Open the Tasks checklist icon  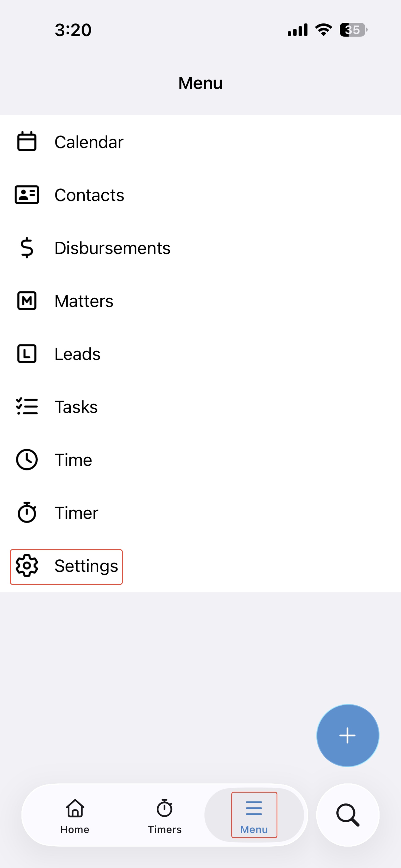pyautogui.click(x=27, y=406)
